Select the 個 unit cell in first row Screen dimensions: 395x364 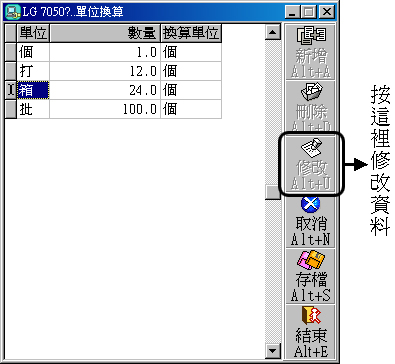(33, 52)
